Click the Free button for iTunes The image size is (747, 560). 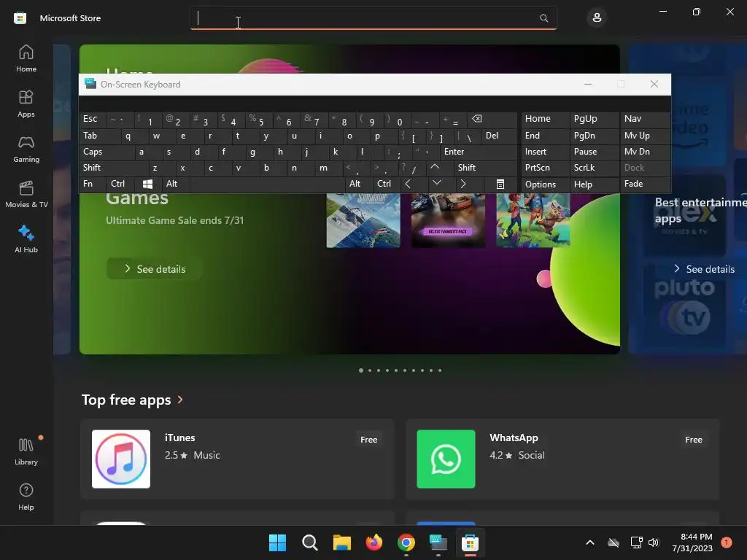[368, 440]
